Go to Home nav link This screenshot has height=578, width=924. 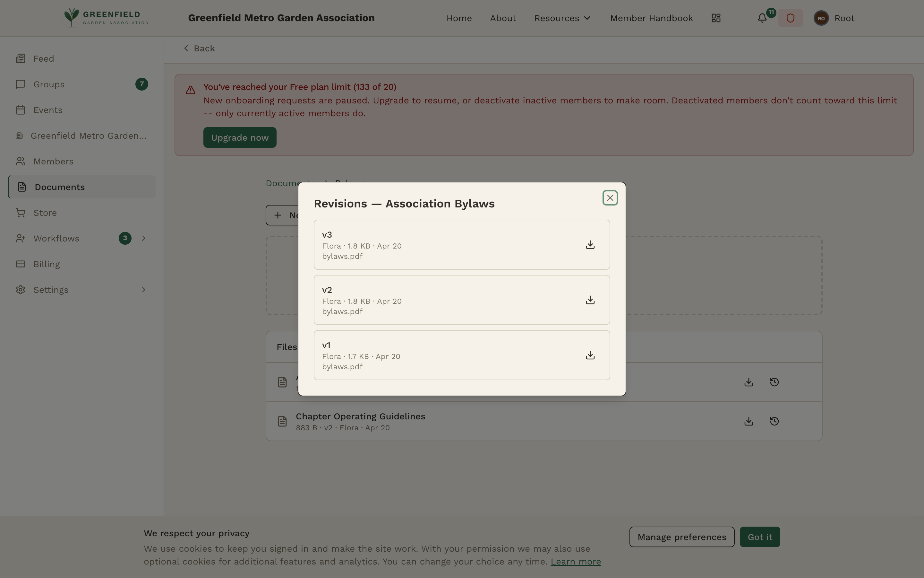(x=459, y=18)
